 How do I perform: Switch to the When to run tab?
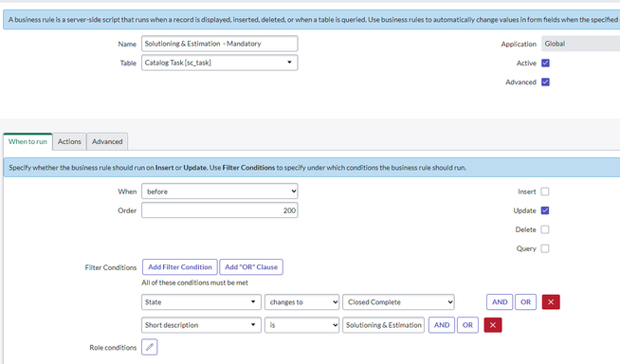(x=27, y=141)
